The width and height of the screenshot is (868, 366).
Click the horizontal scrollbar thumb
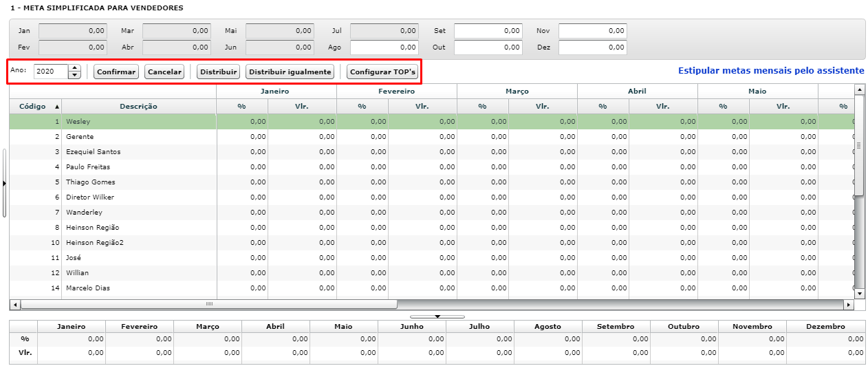pos(209,304)
